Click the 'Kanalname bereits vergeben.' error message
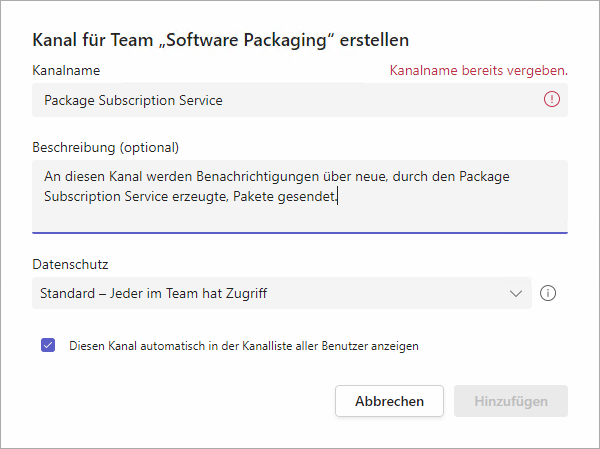 [x=478, y=70]
